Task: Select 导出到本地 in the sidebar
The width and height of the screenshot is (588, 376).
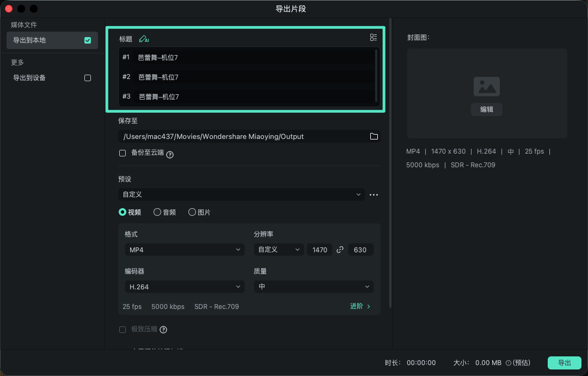Action: click(x=52, y=40)
